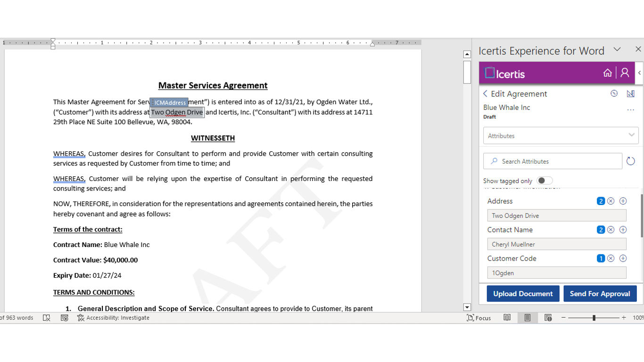Click the WITNESSETH heading
Screen dimensions: 644x362
point(213,138)
